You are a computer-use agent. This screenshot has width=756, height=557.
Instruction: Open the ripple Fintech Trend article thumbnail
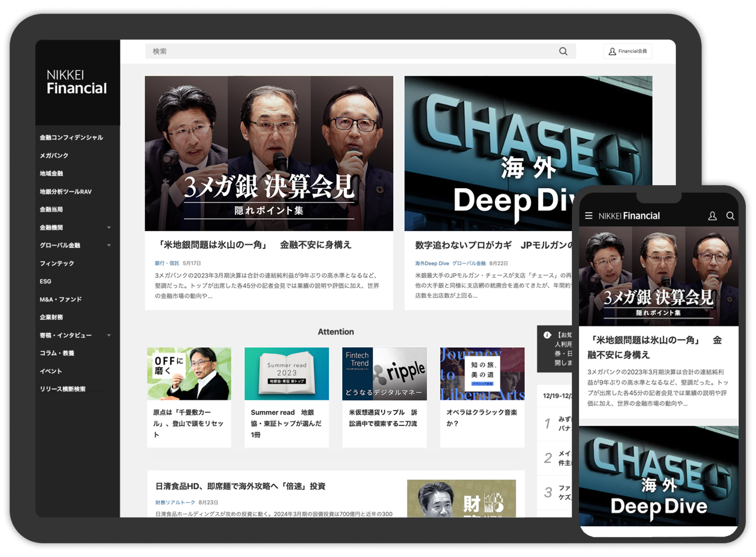(384, 374)
